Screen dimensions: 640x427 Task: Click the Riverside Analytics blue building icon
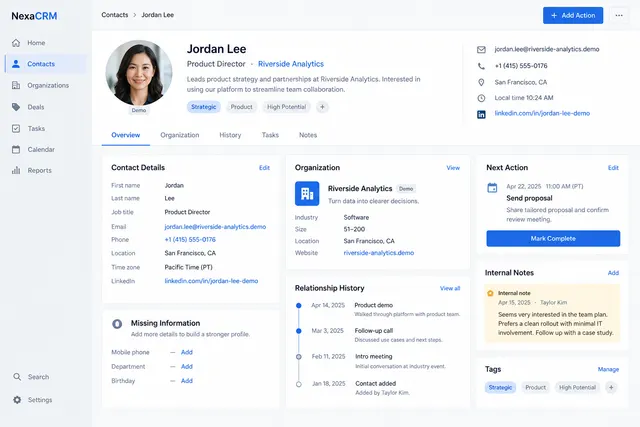[x=307, y=193]
